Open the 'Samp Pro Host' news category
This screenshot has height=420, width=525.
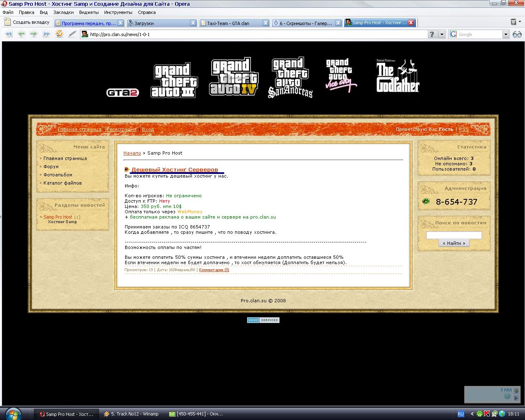point(58,217)
